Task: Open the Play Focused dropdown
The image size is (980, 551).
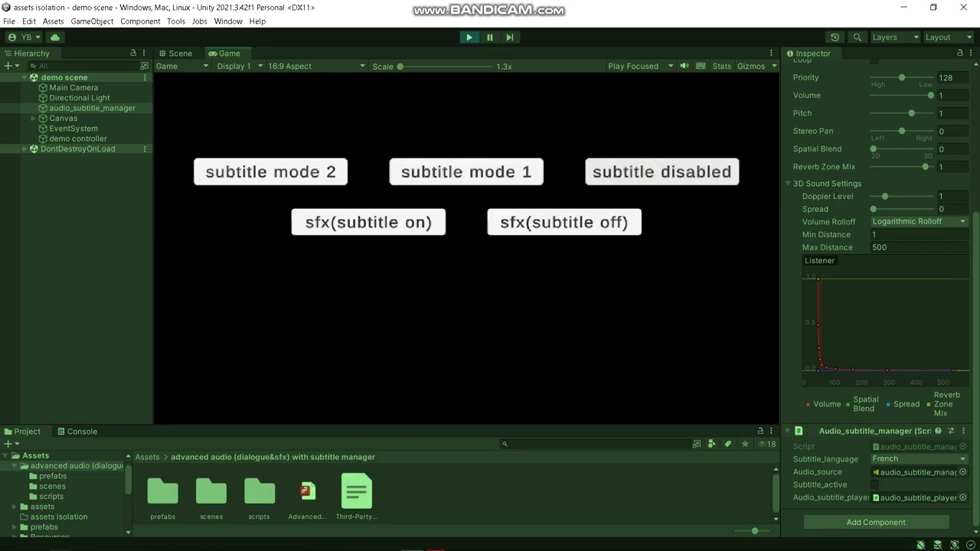Action: point(640,66)
